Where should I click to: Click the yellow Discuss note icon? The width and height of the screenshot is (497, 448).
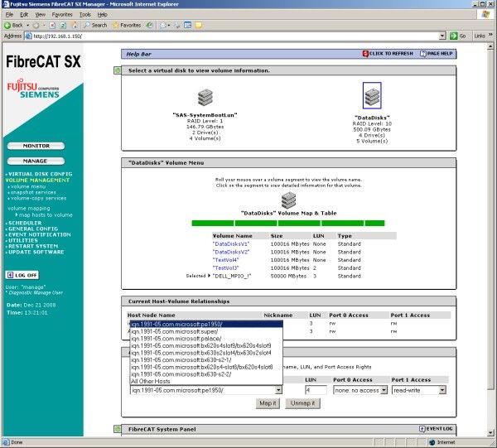199,25
